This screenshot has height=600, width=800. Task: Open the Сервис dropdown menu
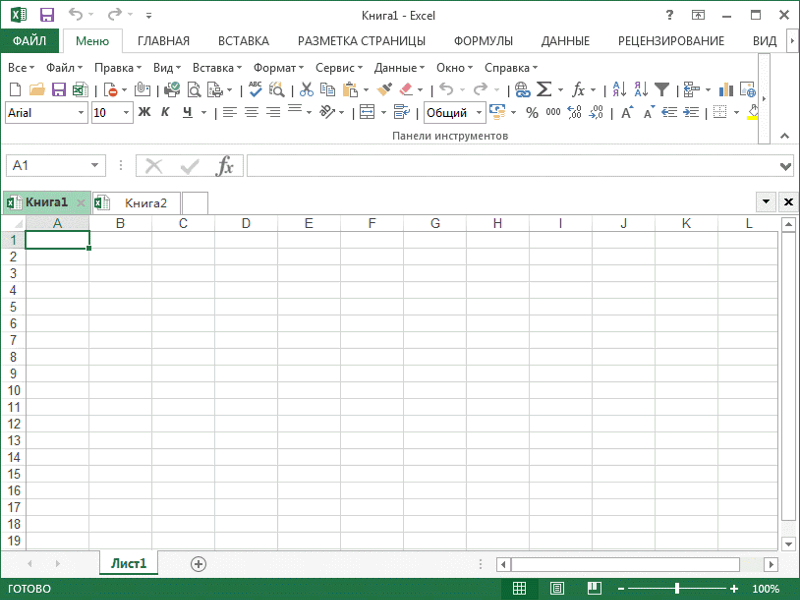pos(339,68)
